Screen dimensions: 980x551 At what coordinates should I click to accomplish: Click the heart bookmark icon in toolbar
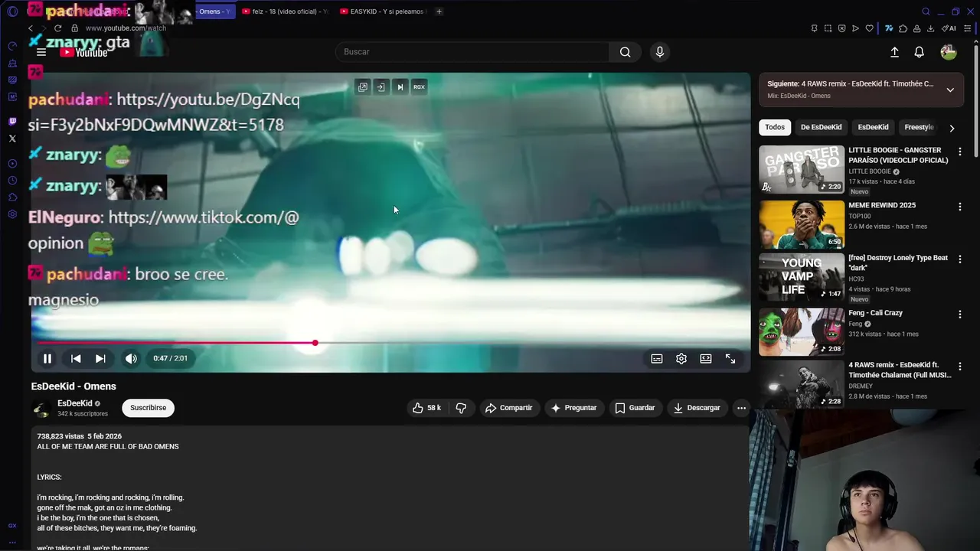tap(869, 28)
